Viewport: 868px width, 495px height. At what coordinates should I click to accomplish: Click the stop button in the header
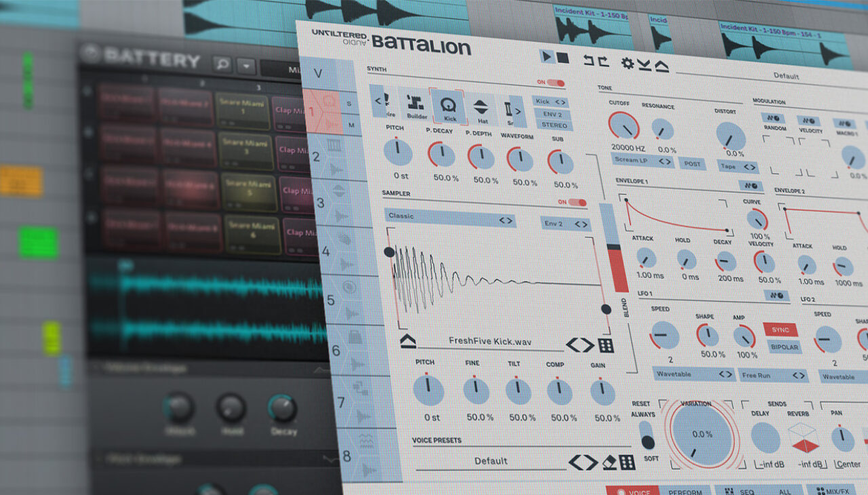click(562, 58)
